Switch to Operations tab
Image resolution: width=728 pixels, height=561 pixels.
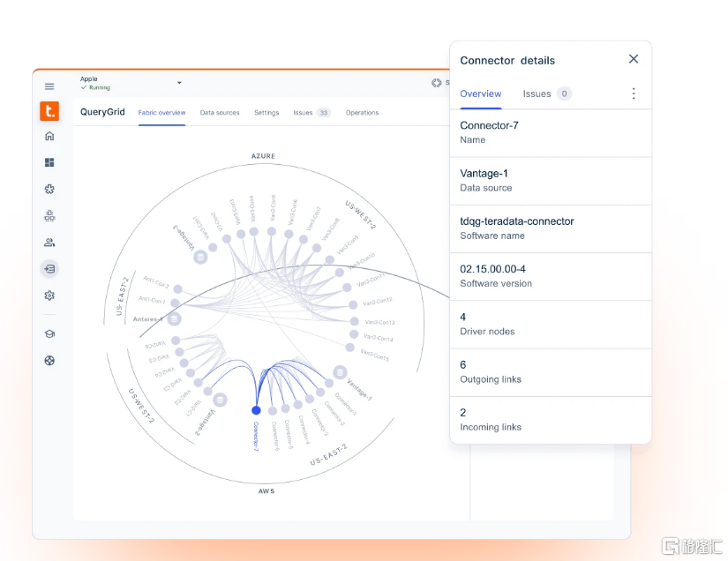362,113
